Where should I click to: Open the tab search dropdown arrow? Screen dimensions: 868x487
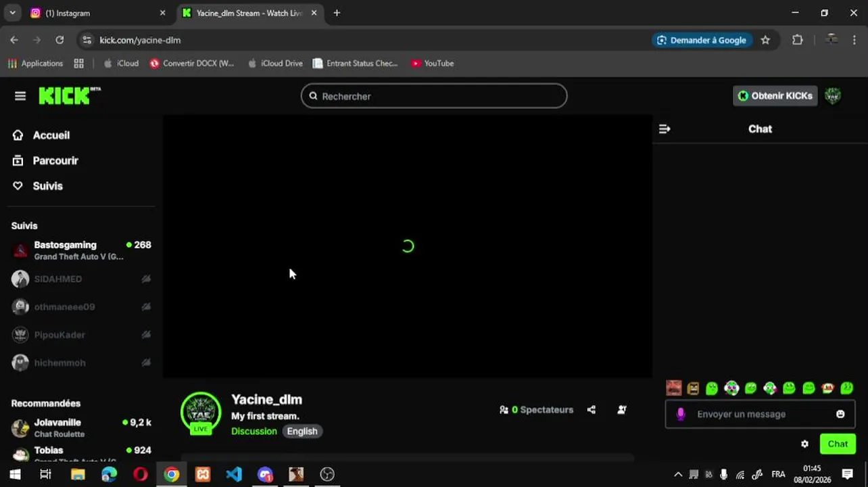coord(12,13)
